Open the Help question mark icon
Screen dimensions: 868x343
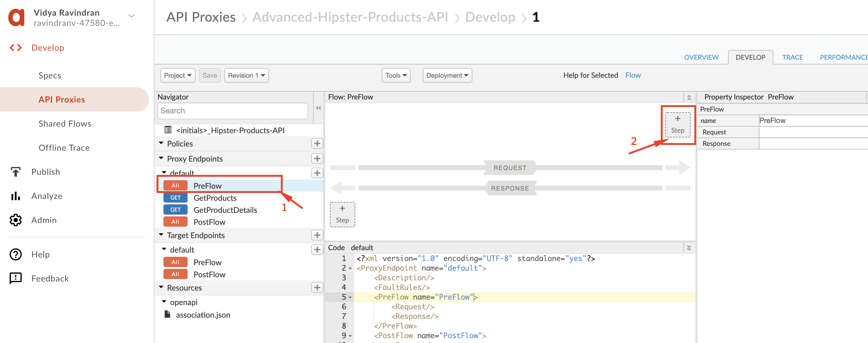(15, 254)
